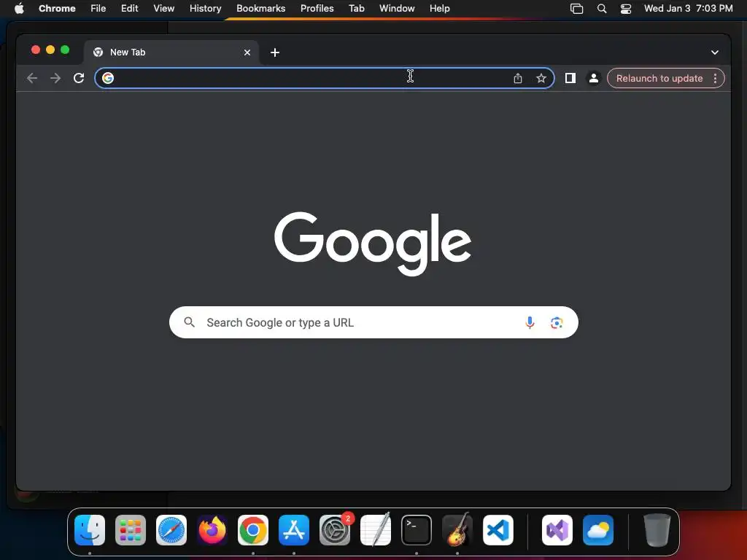Open the View menu

163,8
